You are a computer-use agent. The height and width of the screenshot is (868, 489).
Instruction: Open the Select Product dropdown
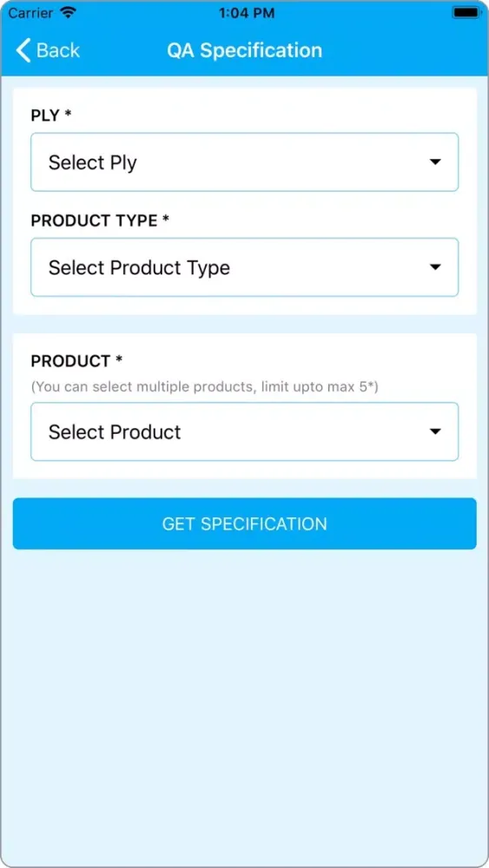click(x=244, y=431)
